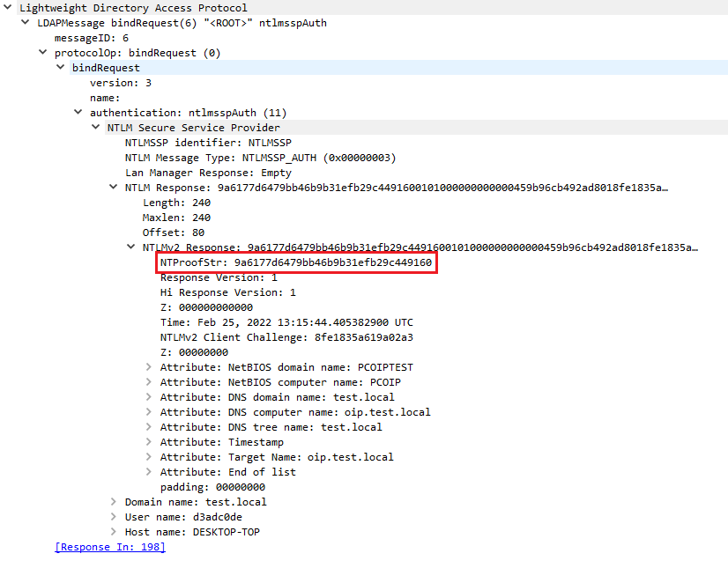Image resolution: width=728 pixels, height=561 pixels.
Task: Collapse the NTLM Secure Service Provider node
Action: point(96,127)
